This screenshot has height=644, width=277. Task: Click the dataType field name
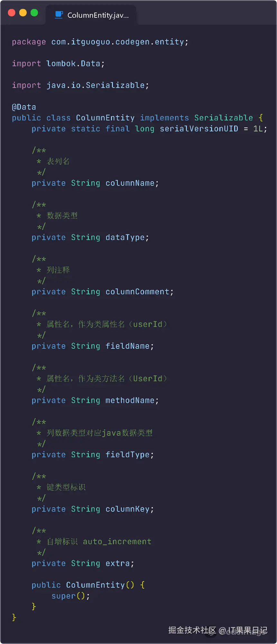tap(125, 238)
